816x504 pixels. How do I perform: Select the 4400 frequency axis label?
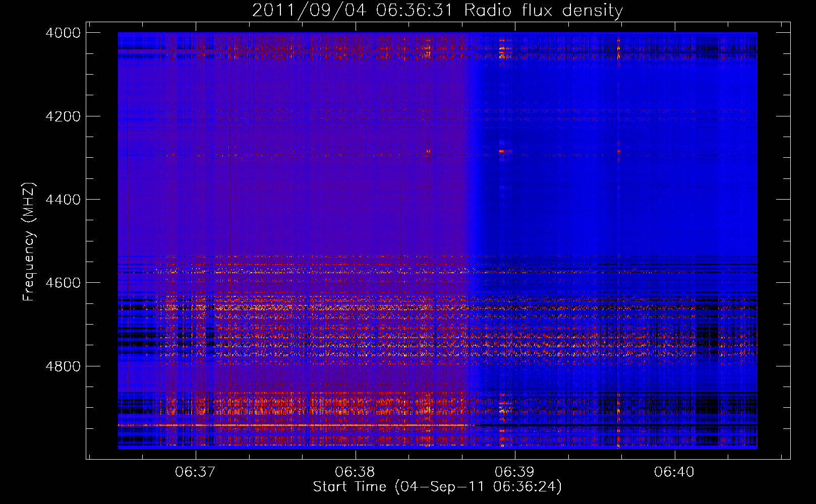[63, 200]
